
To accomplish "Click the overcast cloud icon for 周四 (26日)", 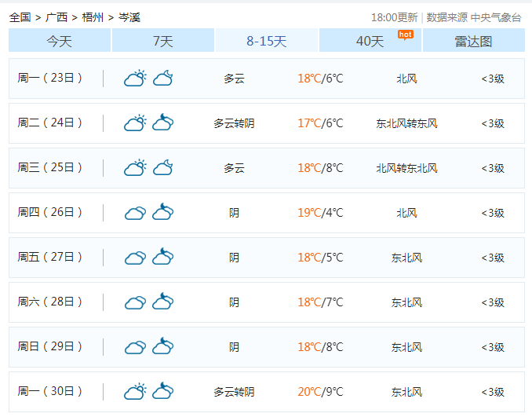I will [135, 212].
